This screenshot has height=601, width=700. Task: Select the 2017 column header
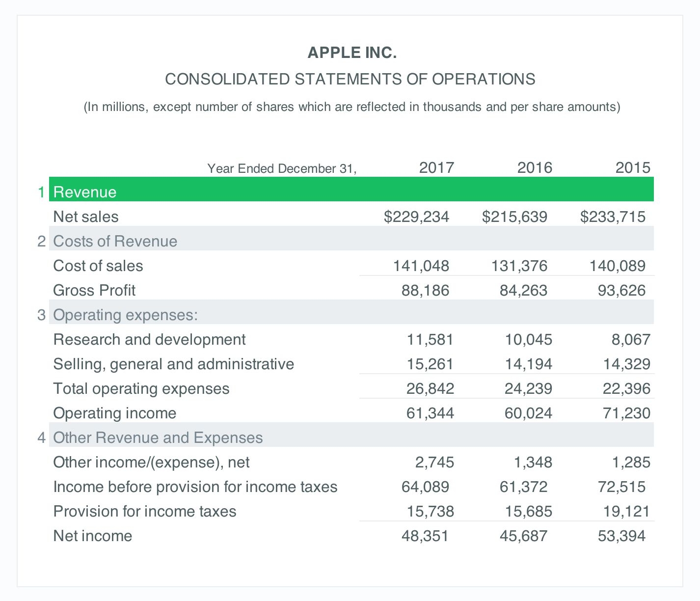point(436,167)
